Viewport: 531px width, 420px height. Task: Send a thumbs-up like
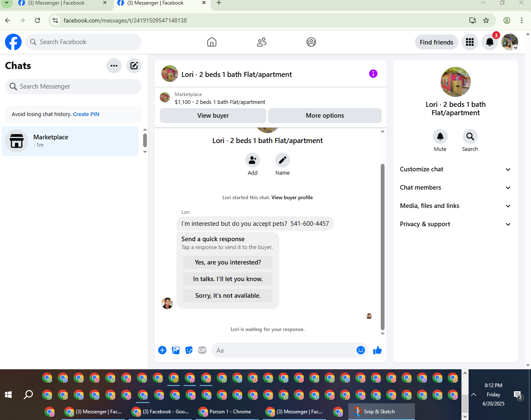point(377,350)
